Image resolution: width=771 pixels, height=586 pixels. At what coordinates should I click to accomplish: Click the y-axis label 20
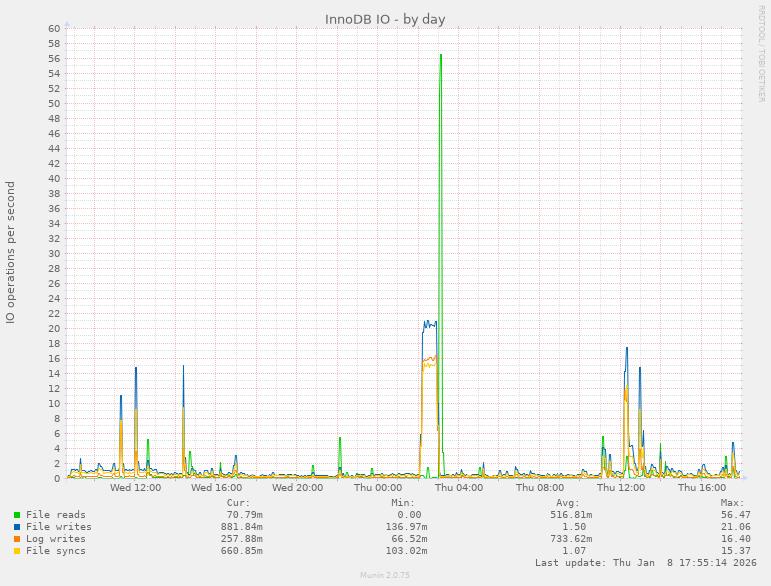click(x=54, y=328)
